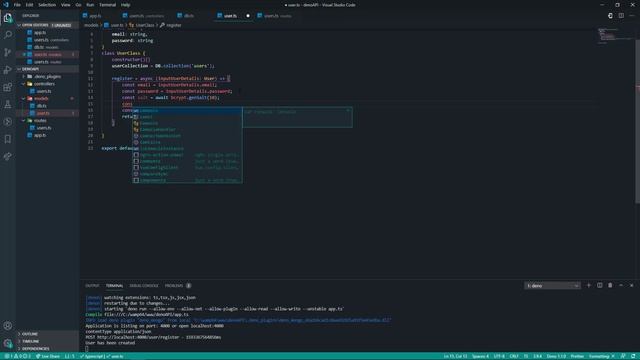This screenshot has width=640, height=360.
Task: Click the feedback icon in the status bar
Action: pos(623,356)
